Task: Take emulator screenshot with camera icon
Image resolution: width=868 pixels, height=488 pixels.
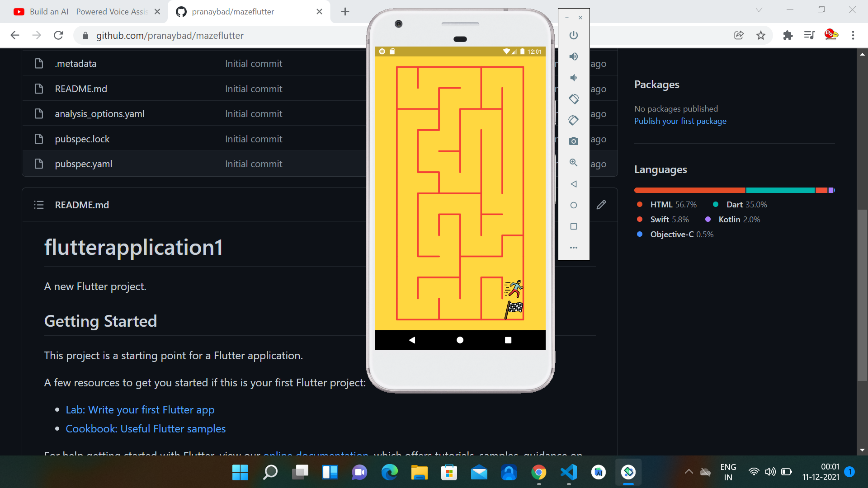Action: tap(573, 141)
